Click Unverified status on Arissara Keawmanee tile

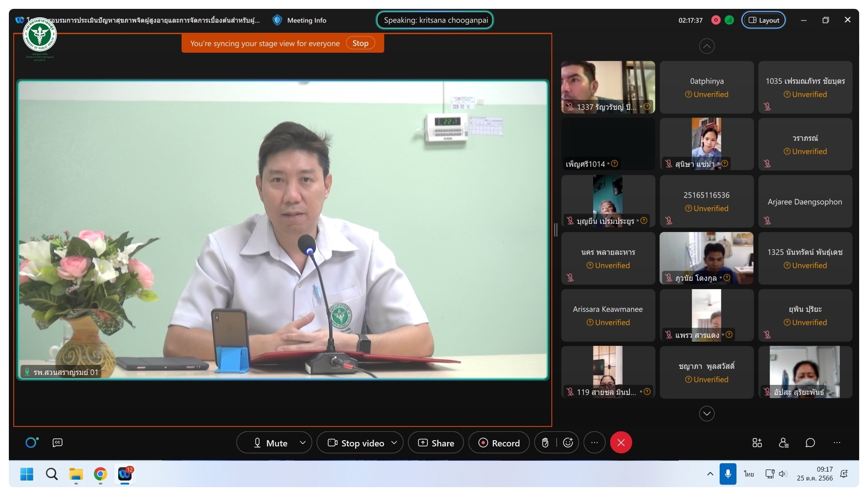(608, 322)
